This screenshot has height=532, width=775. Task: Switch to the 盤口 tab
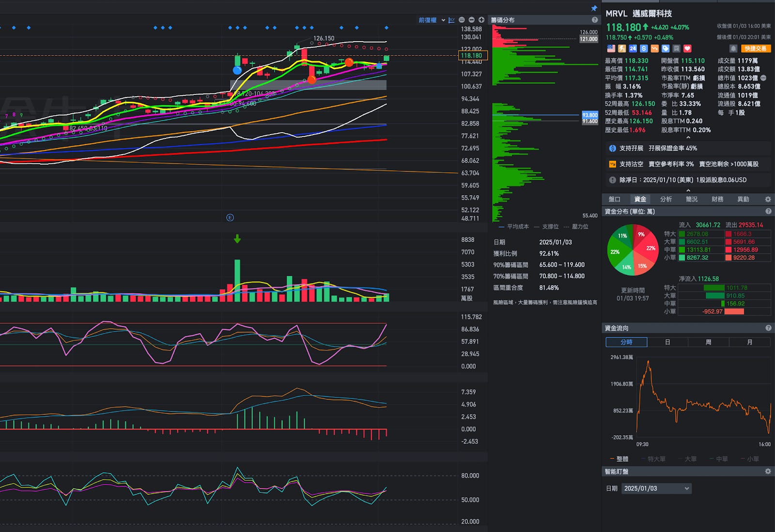(614, 199)
